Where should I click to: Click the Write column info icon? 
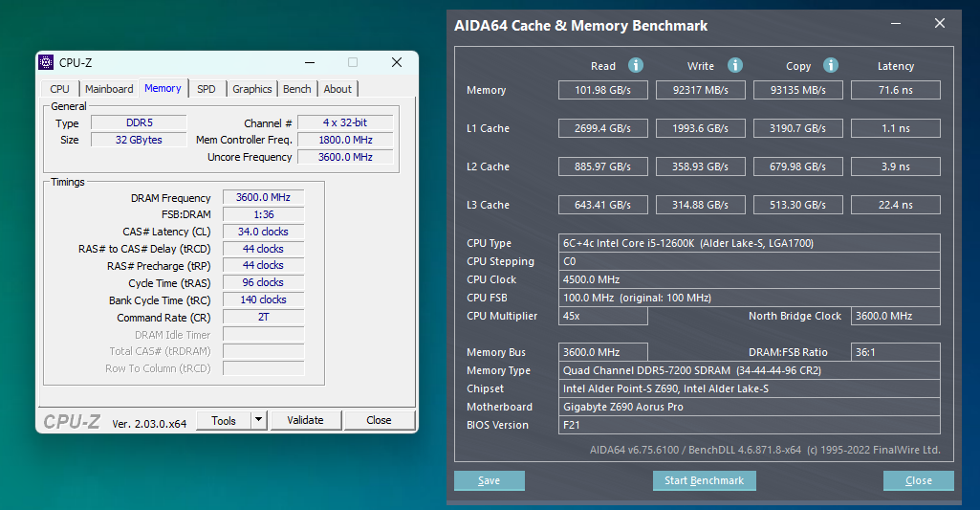coord(735,65)
